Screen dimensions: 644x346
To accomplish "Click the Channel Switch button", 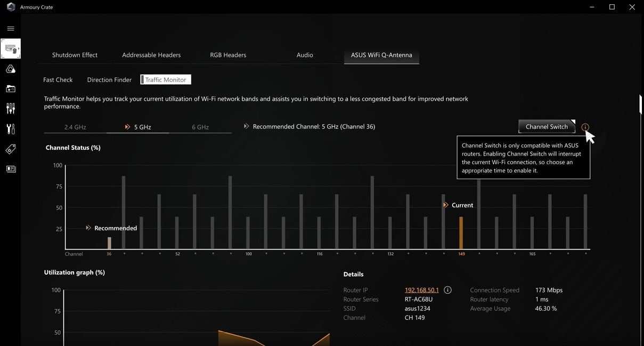I will 547,126.
